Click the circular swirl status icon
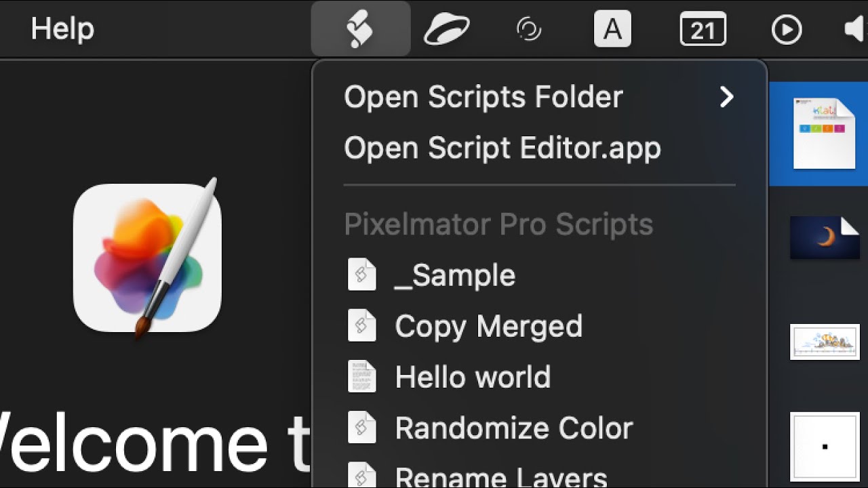868x488 pixels. coord(528,30)
